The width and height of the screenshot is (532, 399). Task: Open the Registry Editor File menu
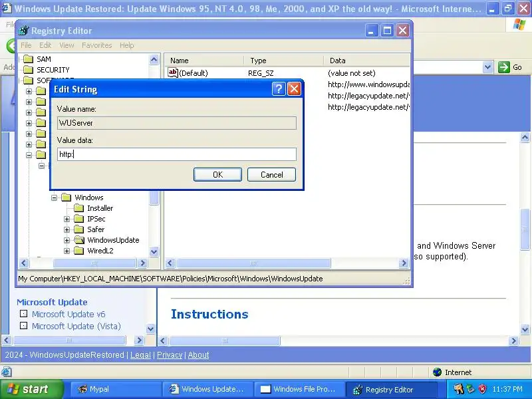pos(26,45)
